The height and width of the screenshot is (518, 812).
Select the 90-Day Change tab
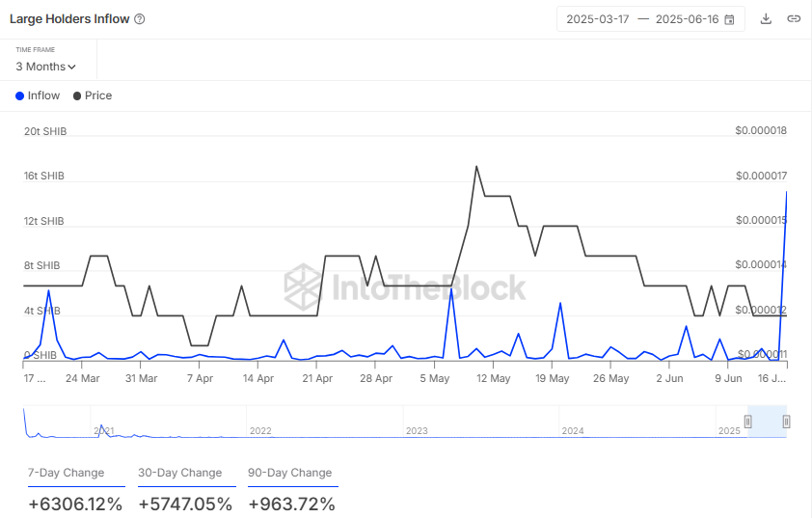click(x=290, y=473)
